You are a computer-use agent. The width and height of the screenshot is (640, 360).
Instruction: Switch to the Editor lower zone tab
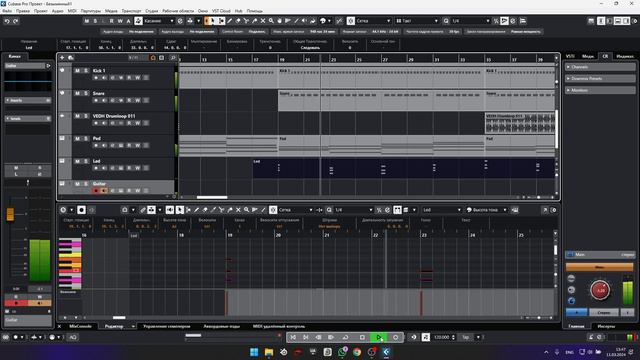(x=114, y=327)
